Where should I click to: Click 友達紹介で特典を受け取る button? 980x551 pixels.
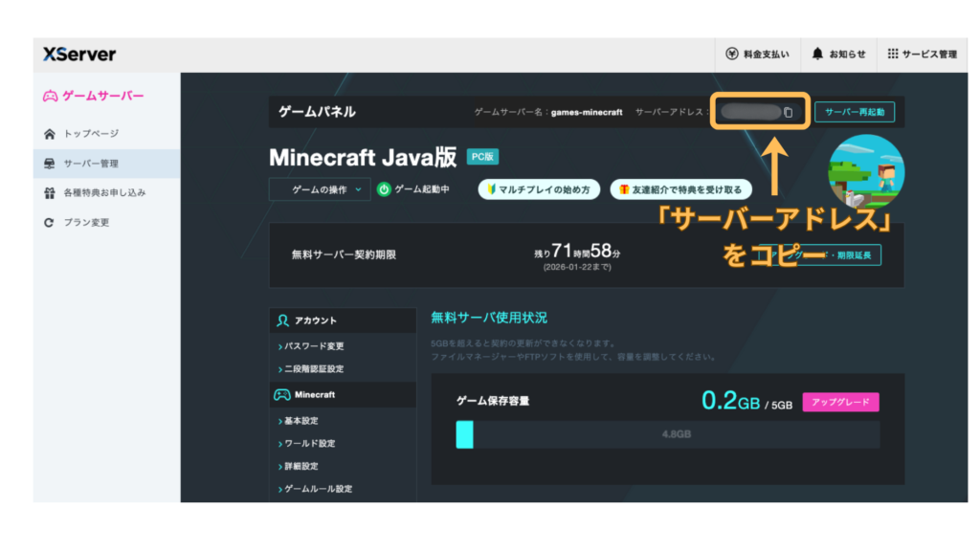[680, 189]
